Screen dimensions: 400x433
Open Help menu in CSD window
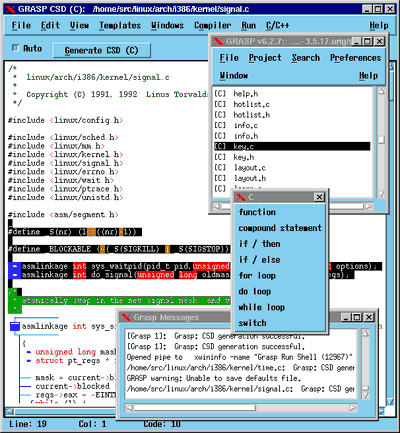(x=379, y=26)
